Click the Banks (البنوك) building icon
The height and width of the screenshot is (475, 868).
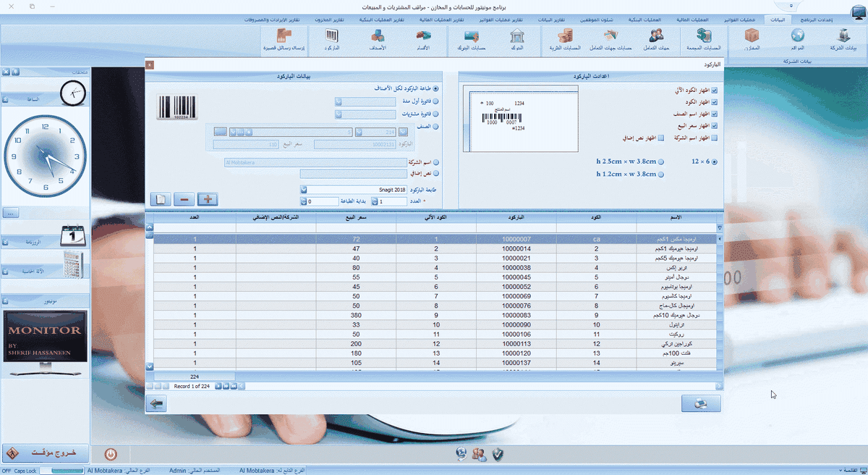[x=516, y=38]
